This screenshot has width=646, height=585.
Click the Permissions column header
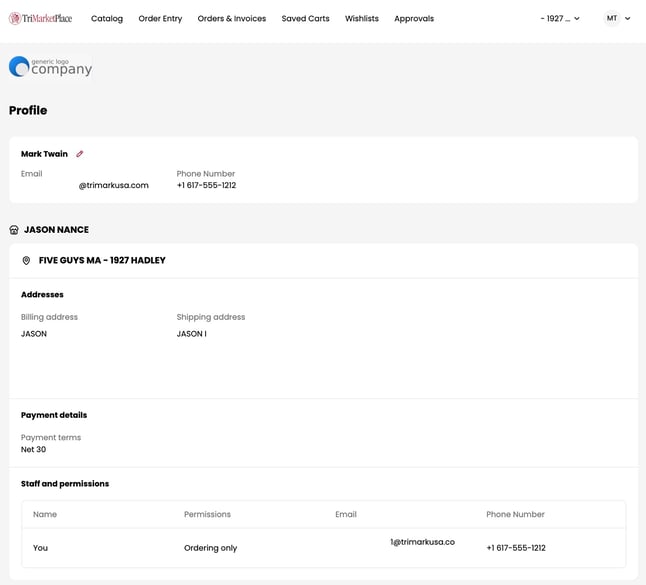coord(207,514)
